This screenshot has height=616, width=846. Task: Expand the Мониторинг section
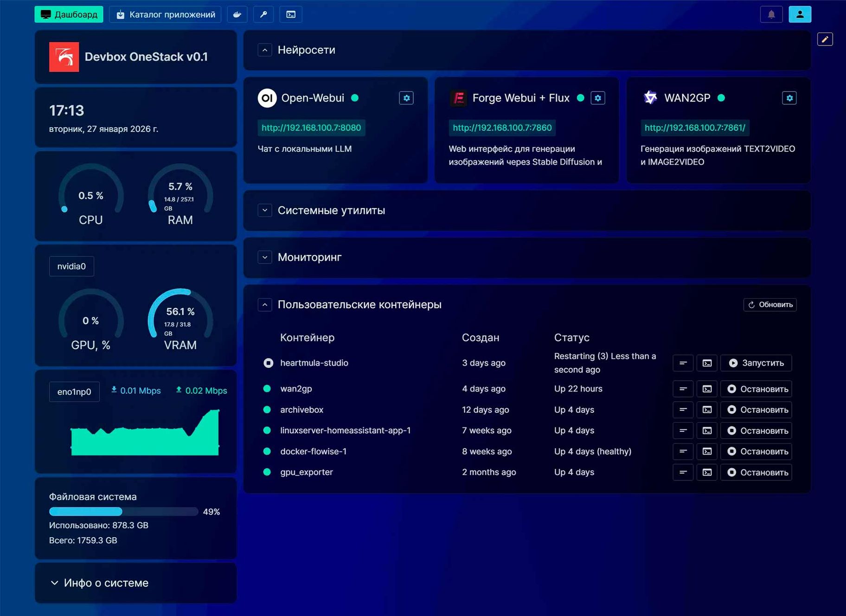click(x=265, y=257)
